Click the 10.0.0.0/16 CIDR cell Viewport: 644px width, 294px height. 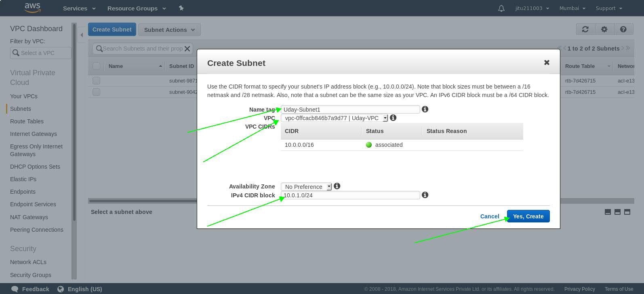click(299, 145)
